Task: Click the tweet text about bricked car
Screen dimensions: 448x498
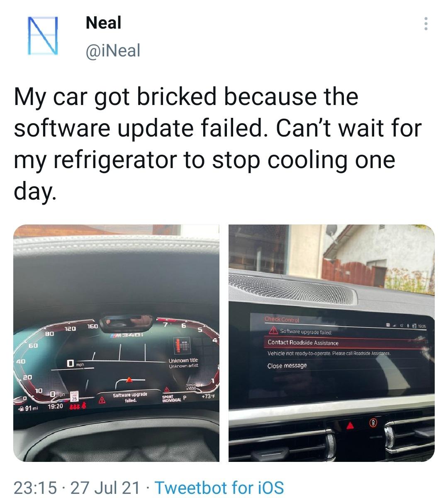Action: [218, 143]
